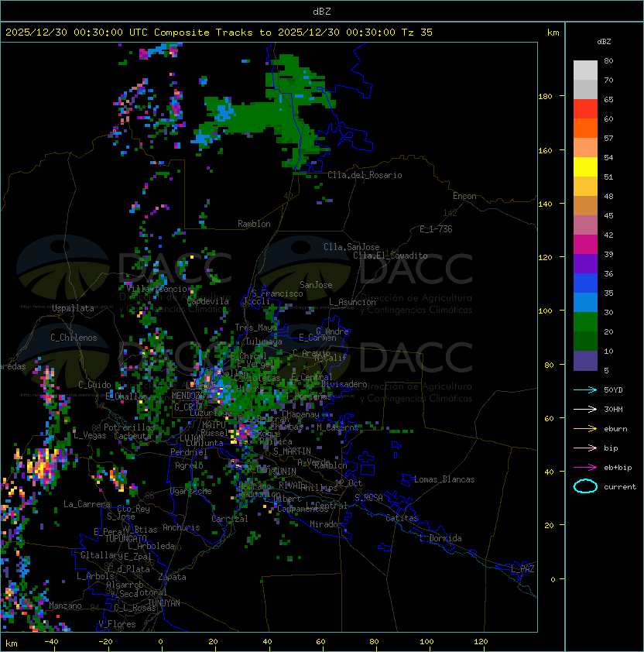This screenshot has height=652, width=644.
Task: Click the 'S_ROSA' map label
Action: tap(368, 498)
